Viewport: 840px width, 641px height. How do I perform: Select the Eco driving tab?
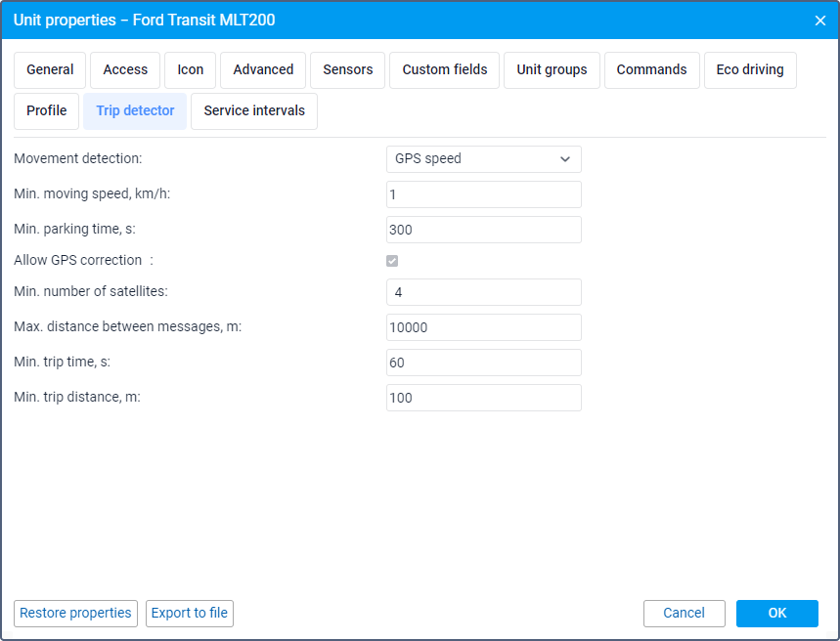pos(750,70)
